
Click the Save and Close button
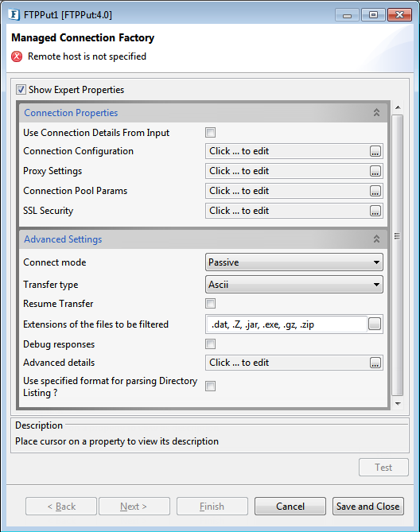368,507
